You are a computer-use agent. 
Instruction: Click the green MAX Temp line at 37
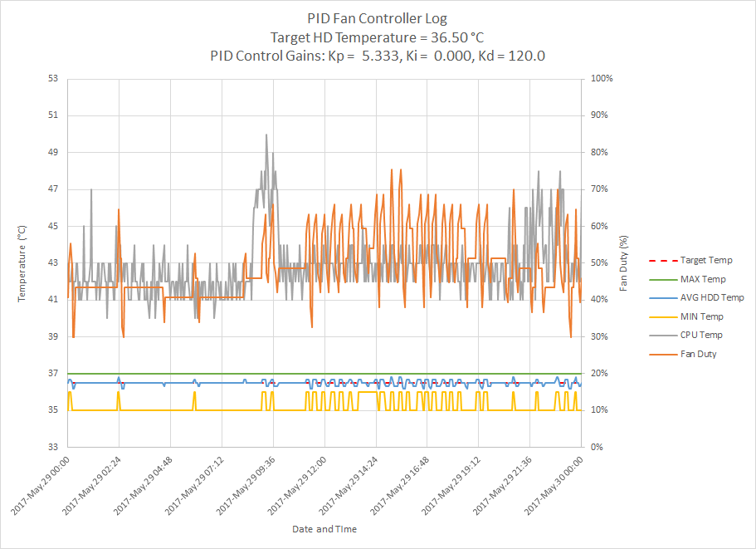point(324,374)
